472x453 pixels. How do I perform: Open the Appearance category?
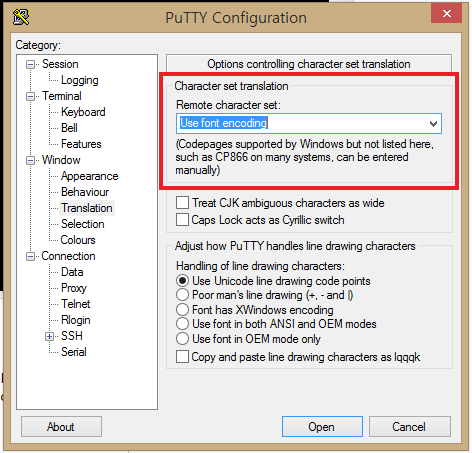coord(89,176)
